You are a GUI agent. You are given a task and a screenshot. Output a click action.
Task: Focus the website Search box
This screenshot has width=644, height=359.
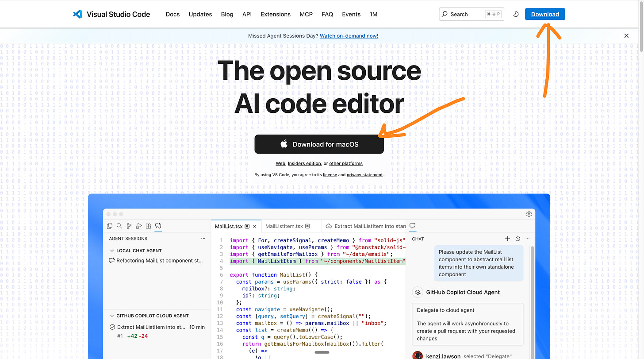pos(471,14)
